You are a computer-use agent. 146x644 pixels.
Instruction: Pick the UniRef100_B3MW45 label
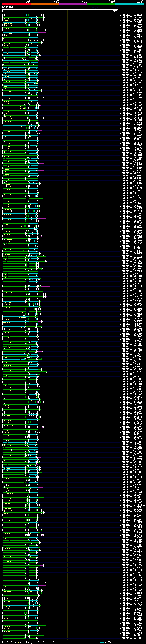131,85
